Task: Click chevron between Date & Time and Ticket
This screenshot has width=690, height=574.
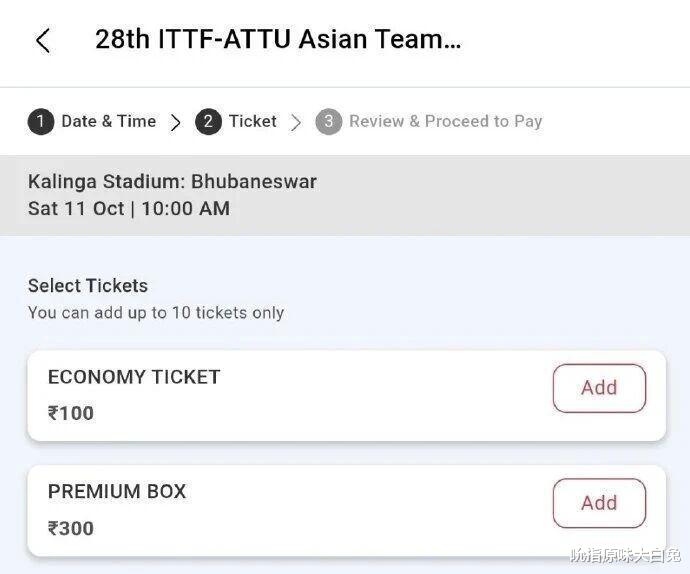Action: pyautogui.click(x=176, y=122)
